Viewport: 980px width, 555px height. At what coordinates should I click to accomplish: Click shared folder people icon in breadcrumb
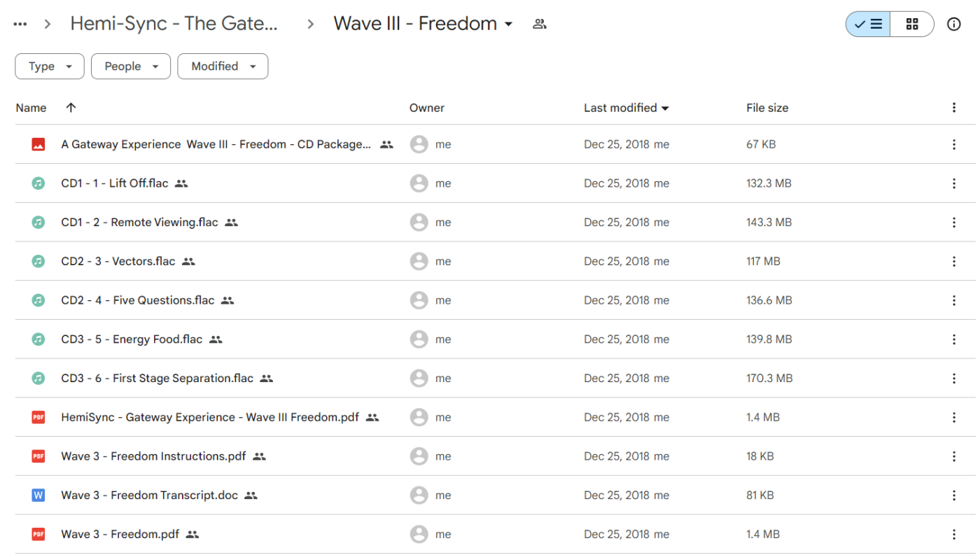(539, 24)
